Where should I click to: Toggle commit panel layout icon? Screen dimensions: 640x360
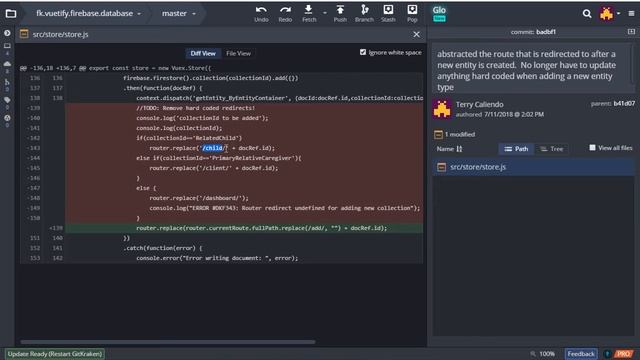click(631, 31)
